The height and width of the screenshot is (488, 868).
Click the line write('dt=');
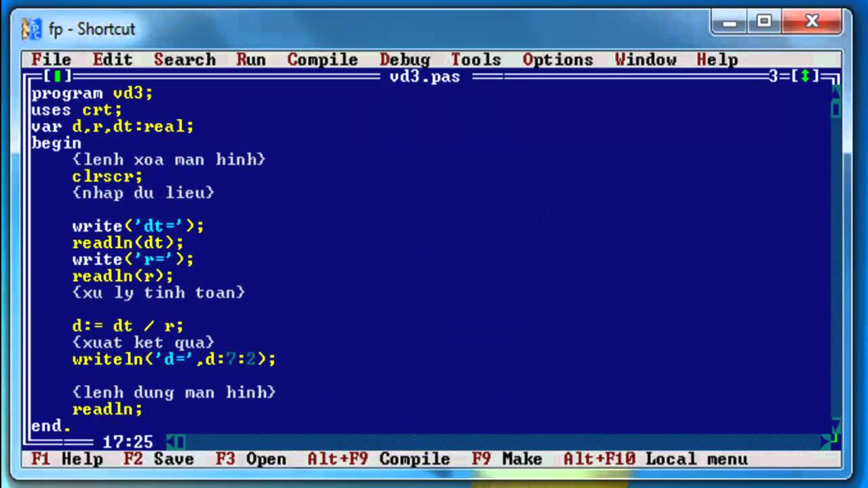click(138, 226)
